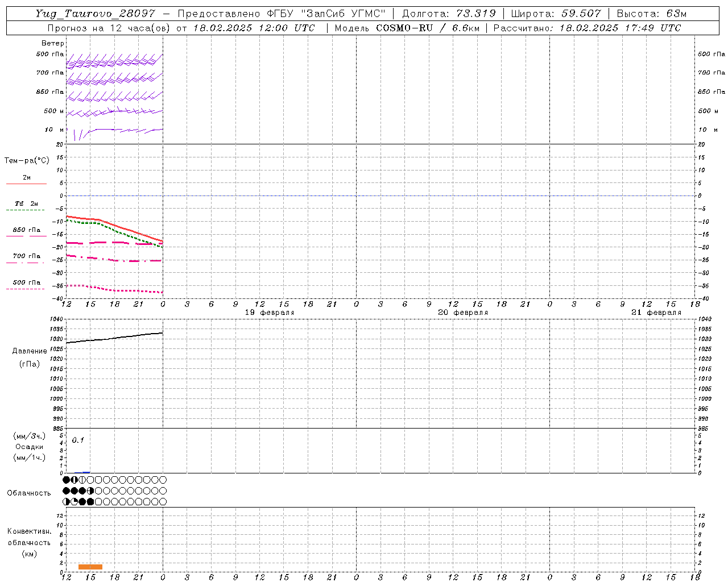Select the 500 гПа temperature legend entry

(26, 285)
